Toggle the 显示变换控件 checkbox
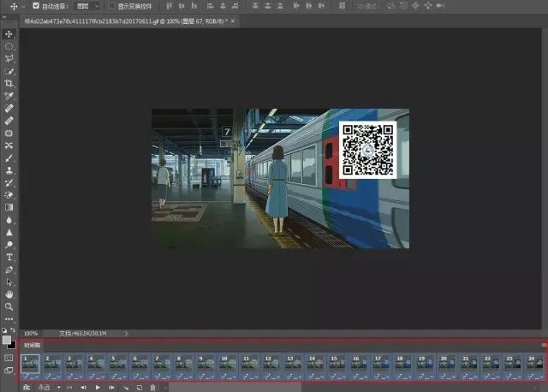 coord(110,5)
